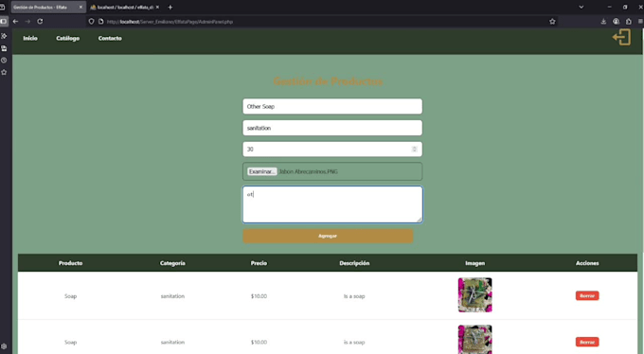Click the Producto column header
The height and width of the screenshot is (354, 644).
[70, 263]
